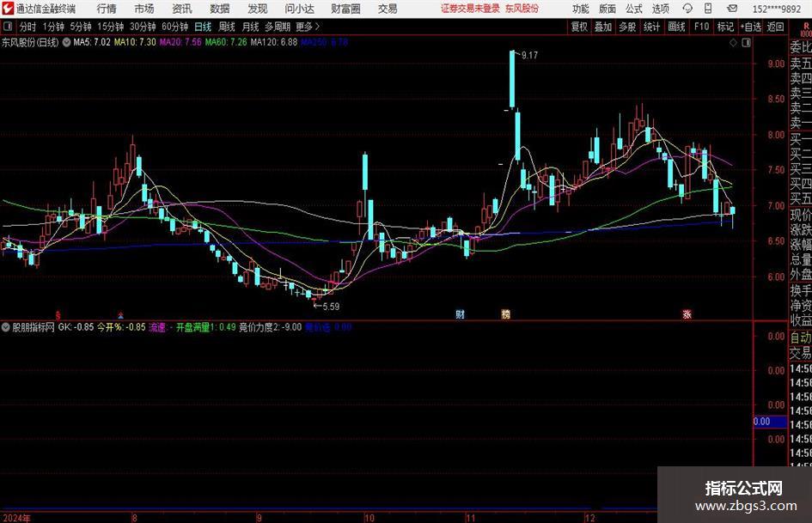Switch to 30分钟 period tab

coord(143,27)
